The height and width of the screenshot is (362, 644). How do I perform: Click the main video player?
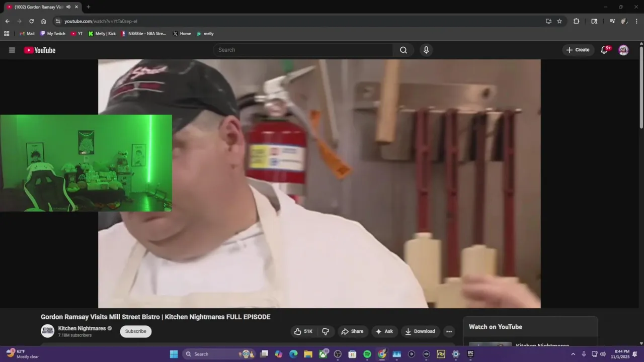pyautogui.click(x=319, y=184)
